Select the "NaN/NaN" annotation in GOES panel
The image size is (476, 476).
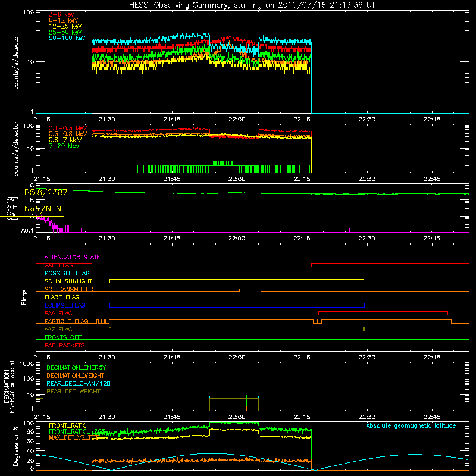point(43,209)
